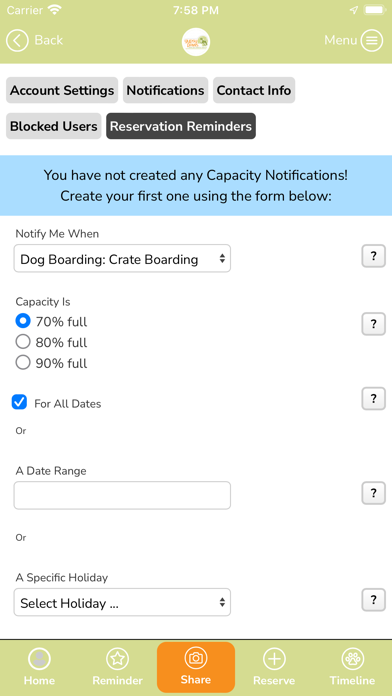
Task: Expand the Select Holiday dropdown
Action: 122,602
